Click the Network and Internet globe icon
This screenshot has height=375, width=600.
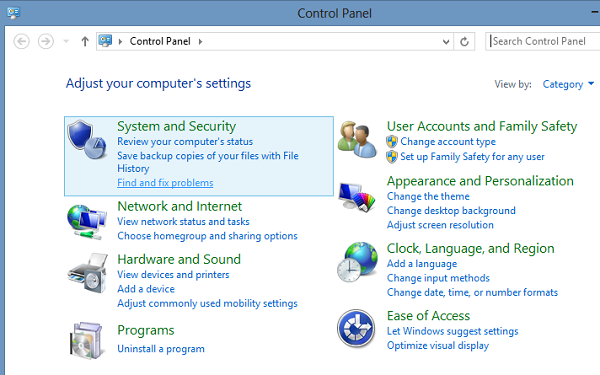86,222
